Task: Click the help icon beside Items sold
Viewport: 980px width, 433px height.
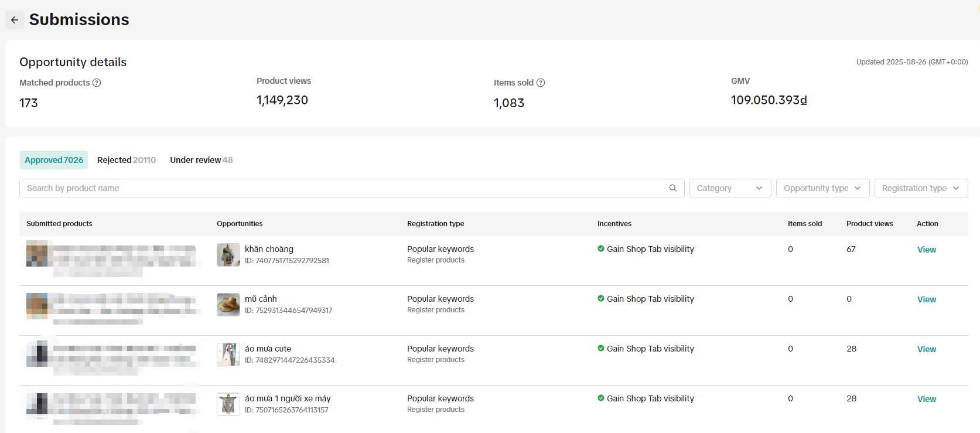Action: tap(541, 83)
